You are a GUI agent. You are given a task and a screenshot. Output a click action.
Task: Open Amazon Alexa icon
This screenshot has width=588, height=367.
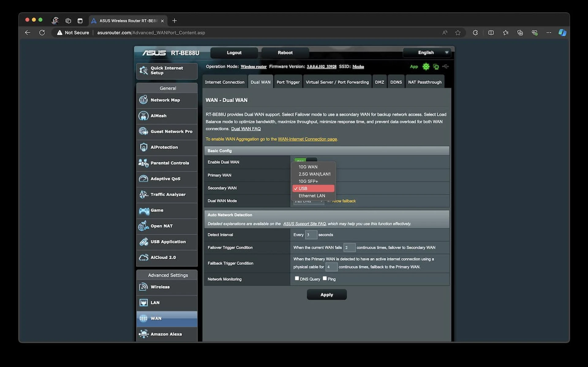pyautogui.click(x=143, y=334)
